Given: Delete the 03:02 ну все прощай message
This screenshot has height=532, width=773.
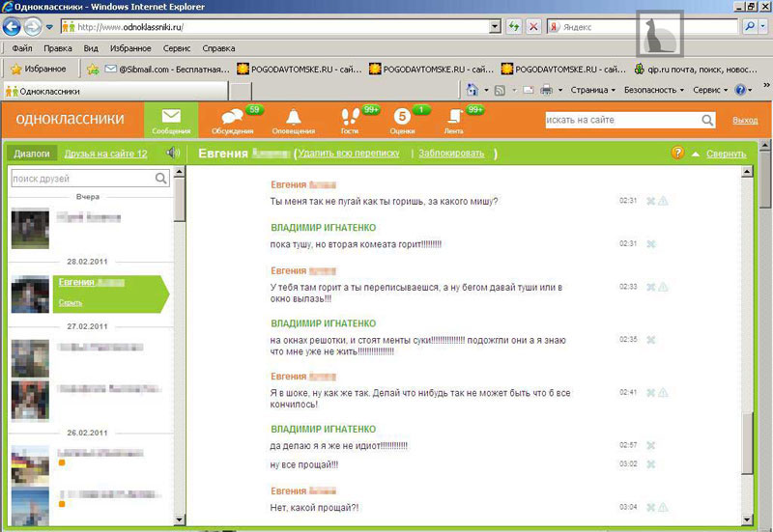Looking at the screenshot, I should 650,464.
